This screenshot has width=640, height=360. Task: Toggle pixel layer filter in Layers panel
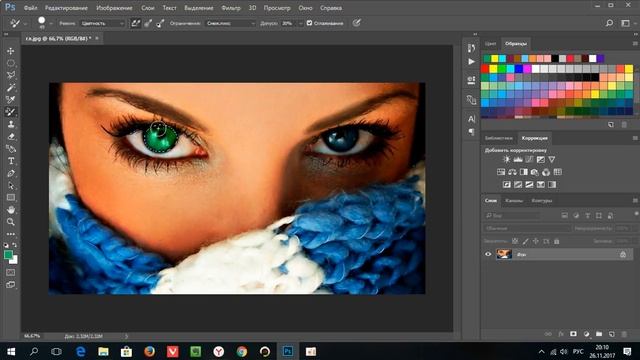pos(564,216)
